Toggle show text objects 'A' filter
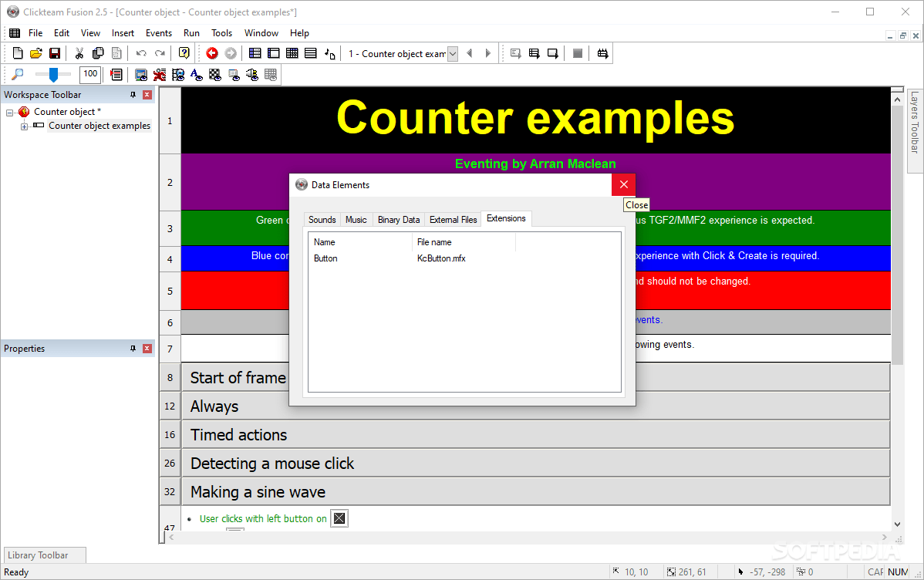Screen dimensions: 924x580 [x=196, y=75]
